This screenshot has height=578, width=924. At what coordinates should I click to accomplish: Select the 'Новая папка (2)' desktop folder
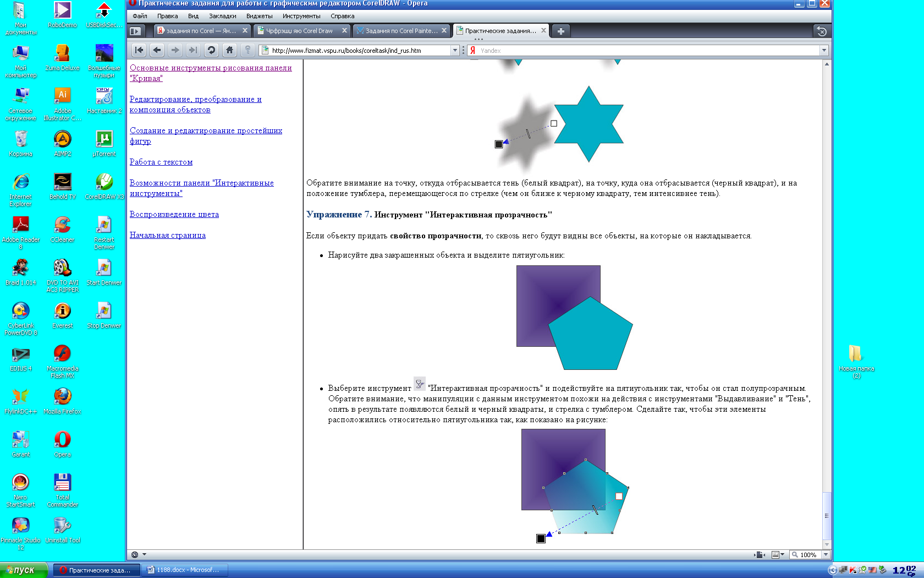tap(856, 362)
